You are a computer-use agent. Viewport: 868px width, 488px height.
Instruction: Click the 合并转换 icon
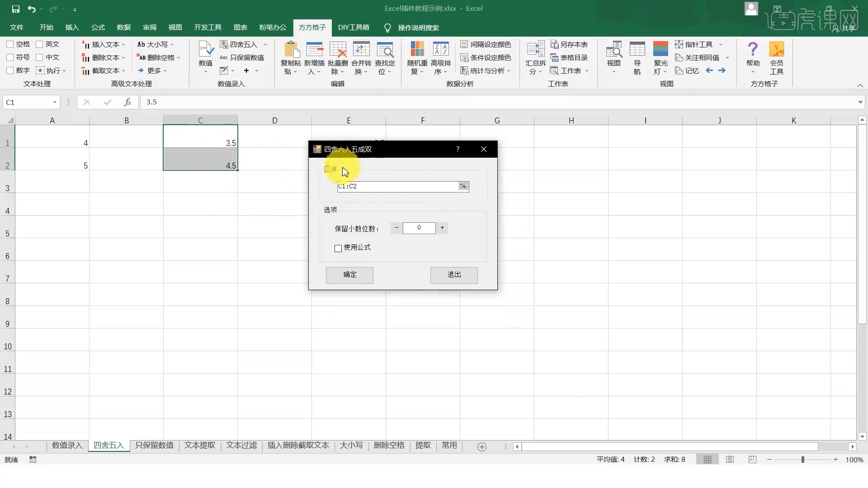tap(361, 49)
